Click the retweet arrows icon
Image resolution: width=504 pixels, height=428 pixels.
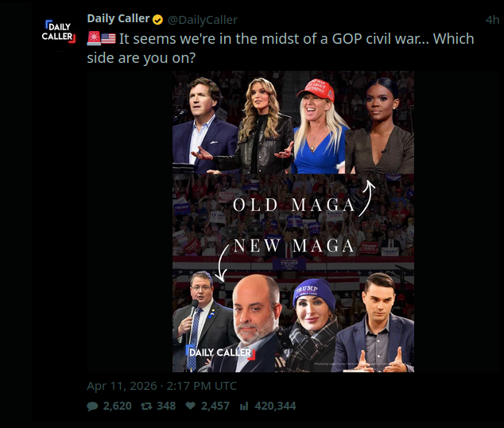[x=146, y=407]
